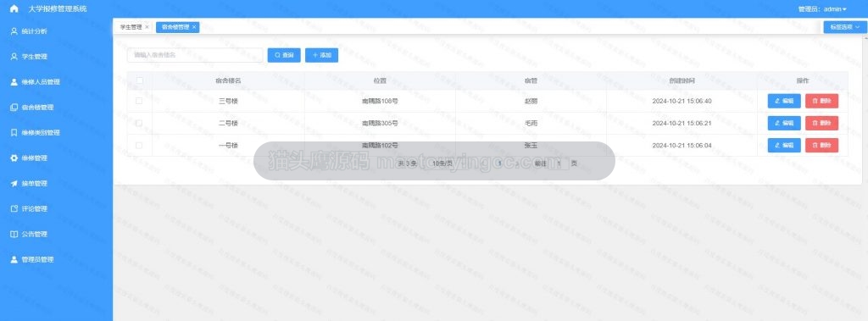Click the 2024-10-21 15:06:04 timestamp

pos(682,145)
